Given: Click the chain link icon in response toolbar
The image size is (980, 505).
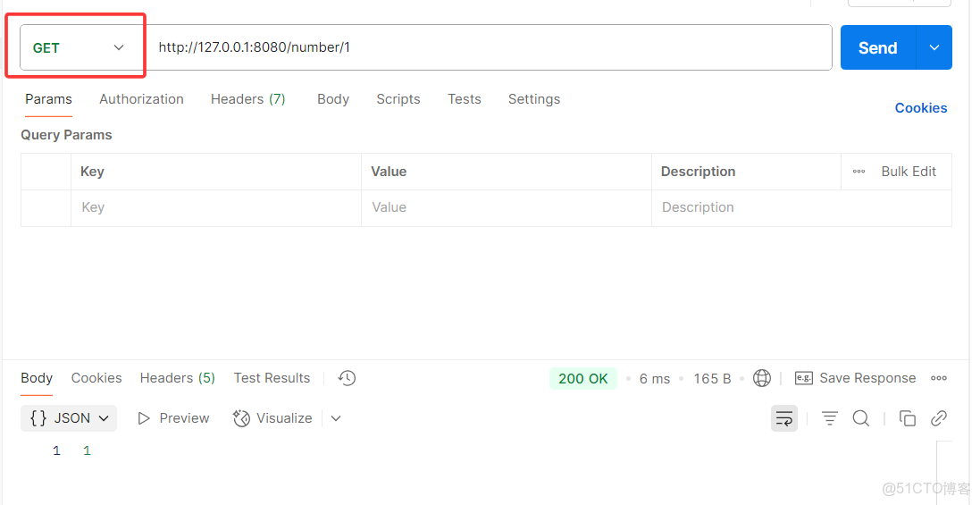Looking at the screenshot, I should click(x=939, y=418).
